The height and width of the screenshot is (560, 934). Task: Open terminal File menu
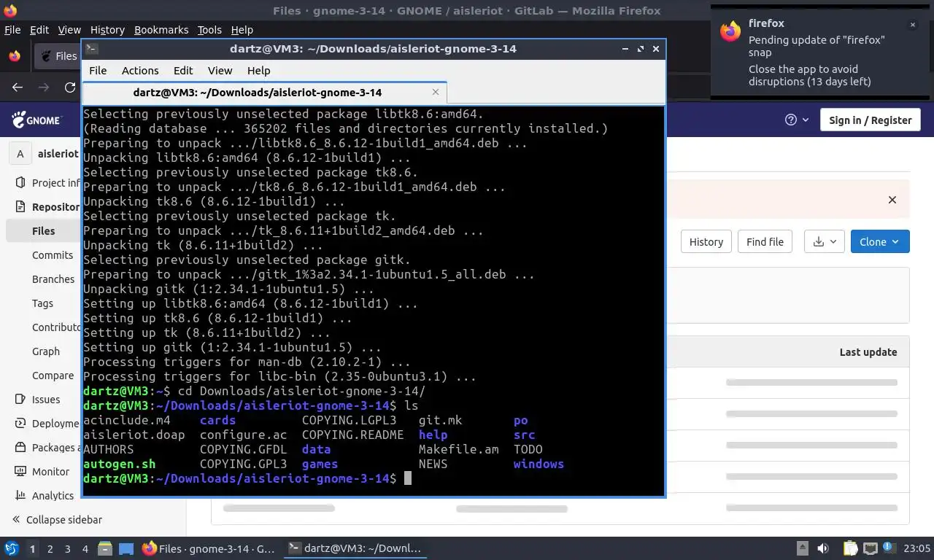[98, 71]
